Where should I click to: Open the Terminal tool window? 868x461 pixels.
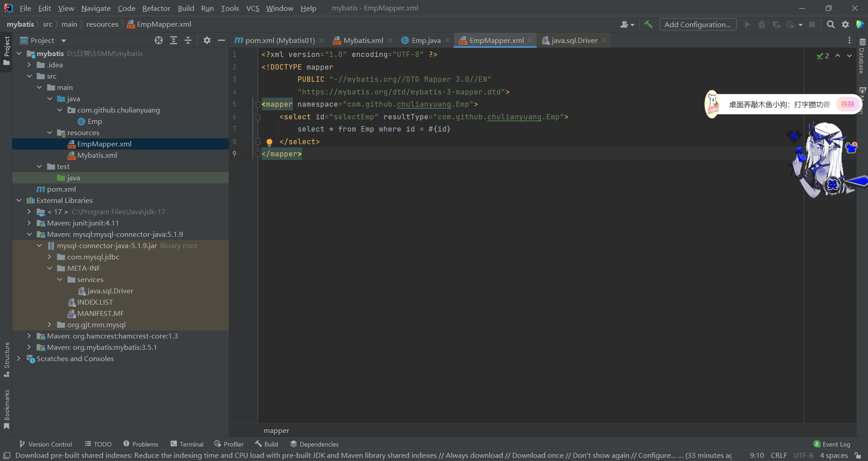tap(187, 444)
